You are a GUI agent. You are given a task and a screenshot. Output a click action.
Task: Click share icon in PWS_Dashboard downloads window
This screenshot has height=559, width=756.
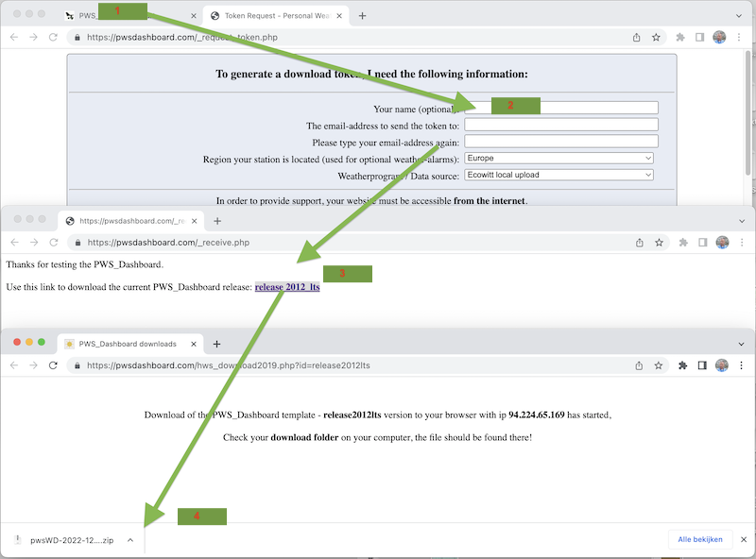click(x=639, y=365)
